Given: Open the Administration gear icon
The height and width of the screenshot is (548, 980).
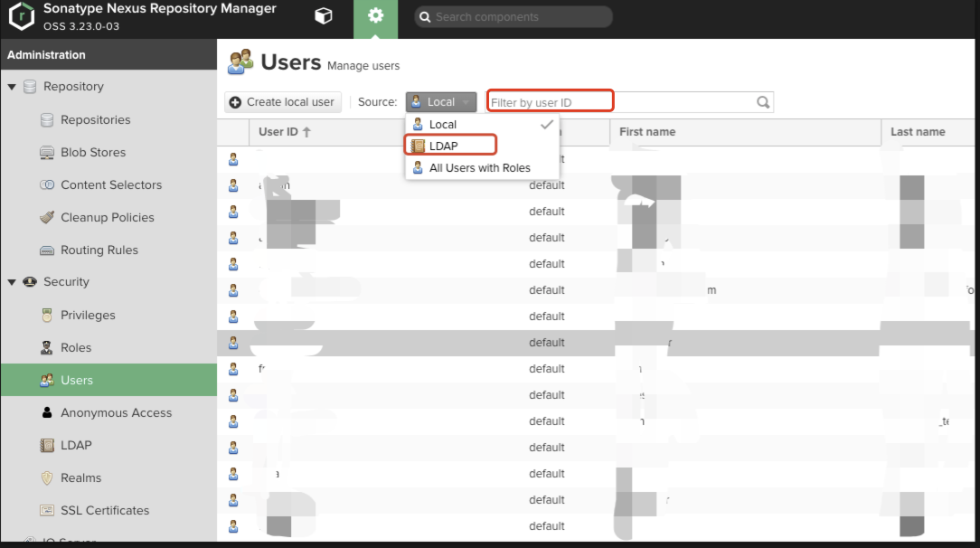Looking at the screenshot, I should [375, 16].
